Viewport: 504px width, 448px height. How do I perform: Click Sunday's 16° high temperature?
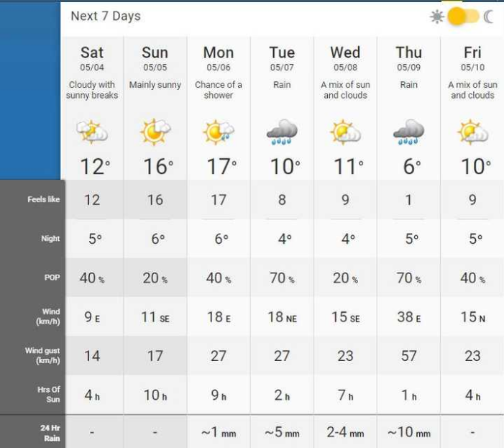158,166
